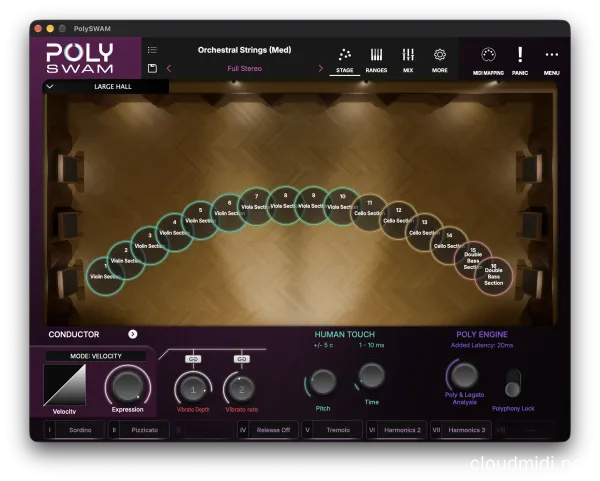
Task: Expand the Large Hall room dropdown
Action: (106, 86)
